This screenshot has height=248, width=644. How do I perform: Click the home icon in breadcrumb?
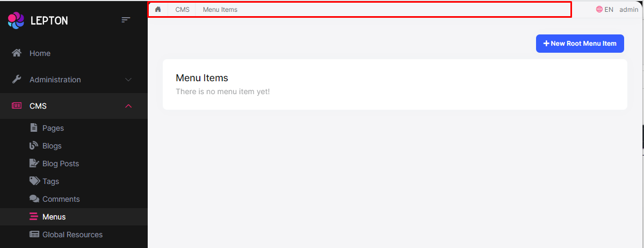158,9
